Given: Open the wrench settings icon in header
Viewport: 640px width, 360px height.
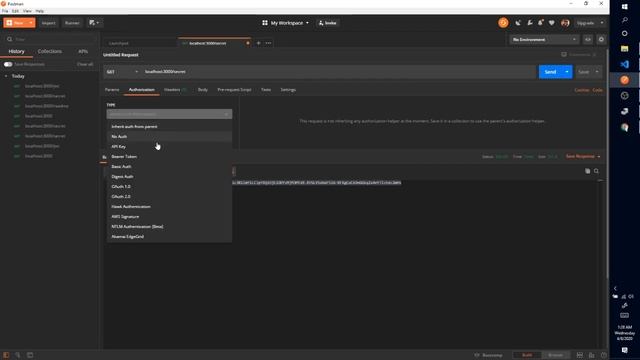Looking at the screenshot, I should tap(530, 23).
